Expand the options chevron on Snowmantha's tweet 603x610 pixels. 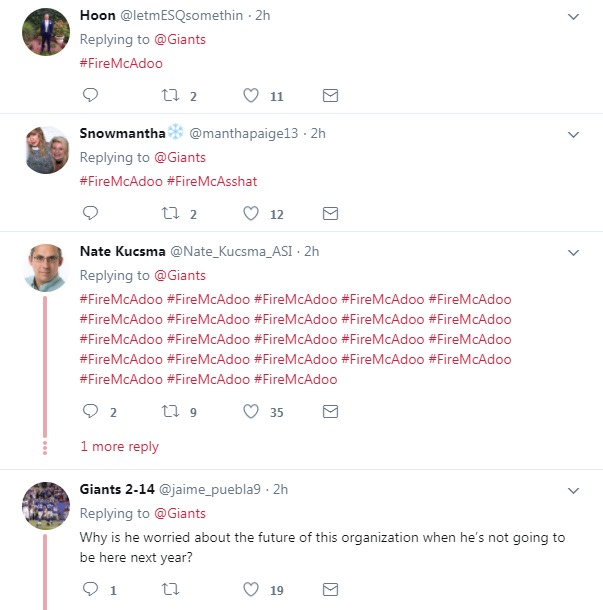pos(574,134)
